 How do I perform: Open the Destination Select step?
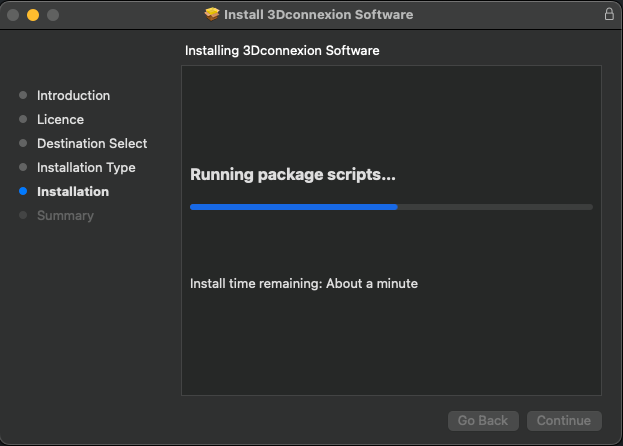pos(92,143)
